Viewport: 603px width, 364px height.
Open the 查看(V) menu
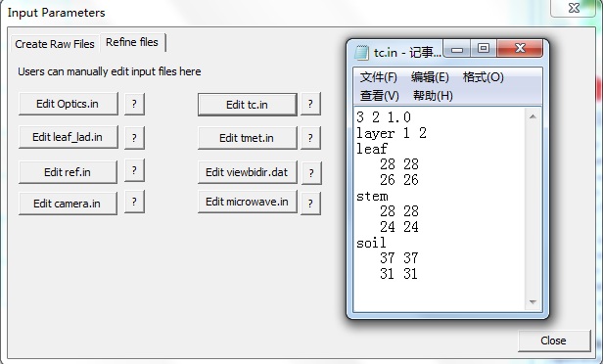pyautogui.click(x=379, y=95)
